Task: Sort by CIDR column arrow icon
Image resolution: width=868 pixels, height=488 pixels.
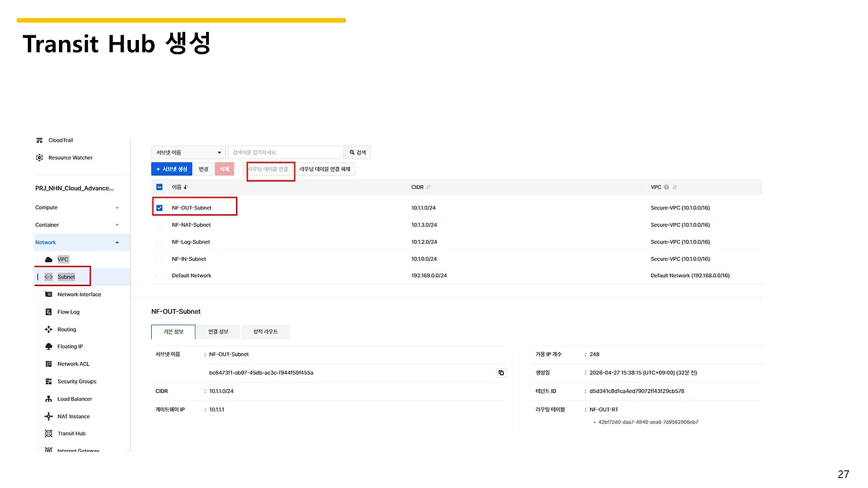Action: [x=429, y=187]
